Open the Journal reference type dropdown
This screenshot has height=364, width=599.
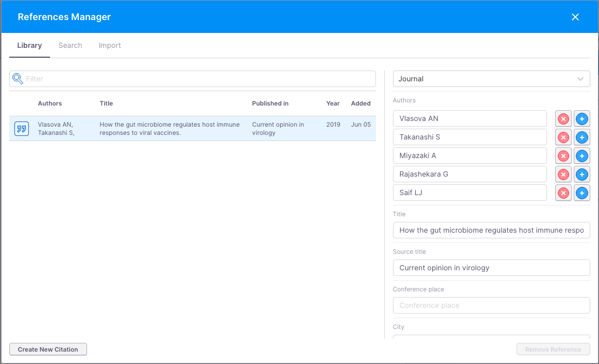click(491, 79)
